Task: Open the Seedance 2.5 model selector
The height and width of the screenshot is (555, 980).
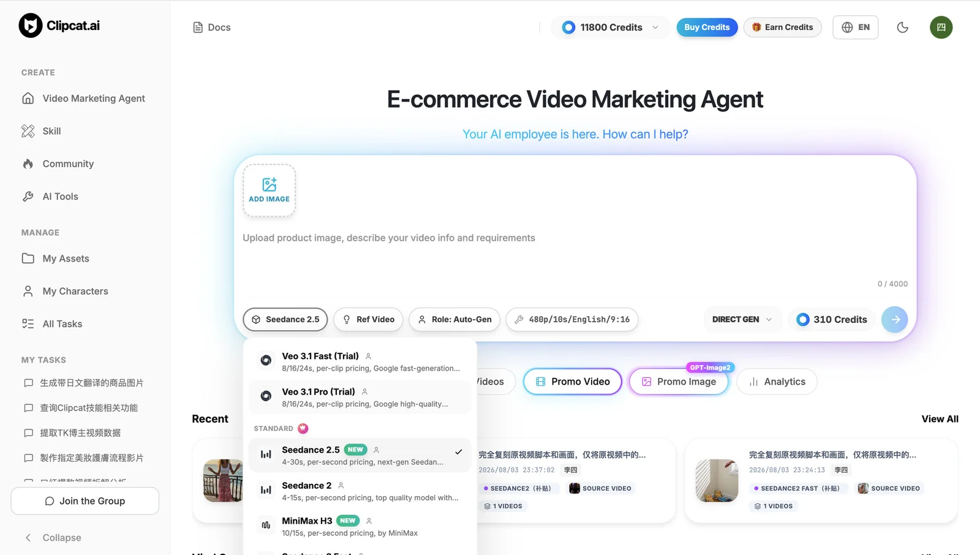Action: (x=285, y=320)
